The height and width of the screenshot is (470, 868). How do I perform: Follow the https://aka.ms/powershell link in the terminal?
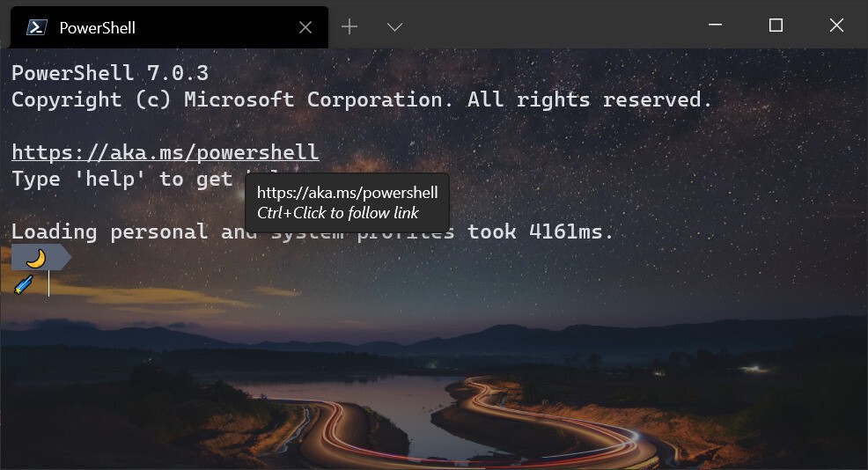[x=166, y=152]
